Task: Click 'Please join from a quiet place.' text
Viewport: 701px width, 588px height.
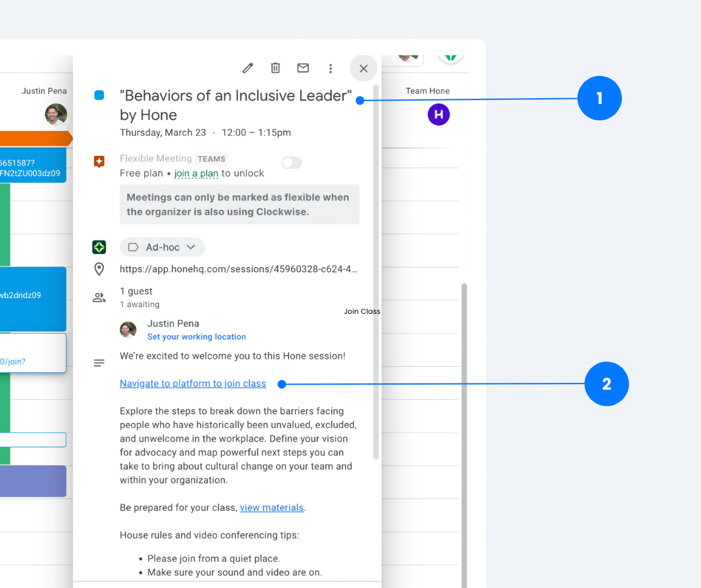Action: pos(214,558)
